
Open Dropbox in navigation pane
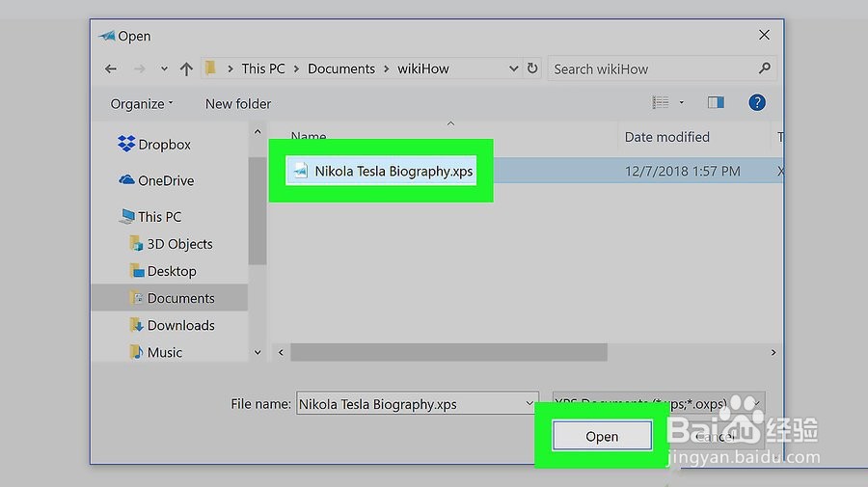click(164, 145)
